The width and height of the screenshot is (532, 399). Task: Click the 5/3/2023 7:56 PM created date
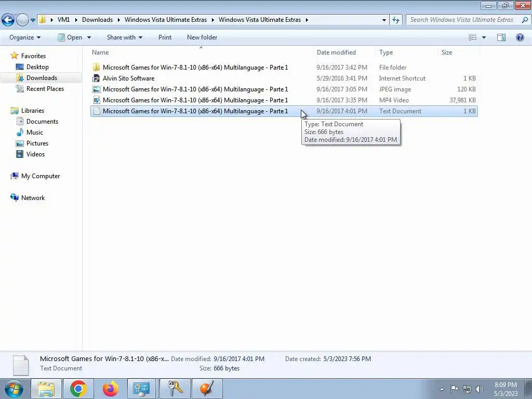[x=347, y=359]
